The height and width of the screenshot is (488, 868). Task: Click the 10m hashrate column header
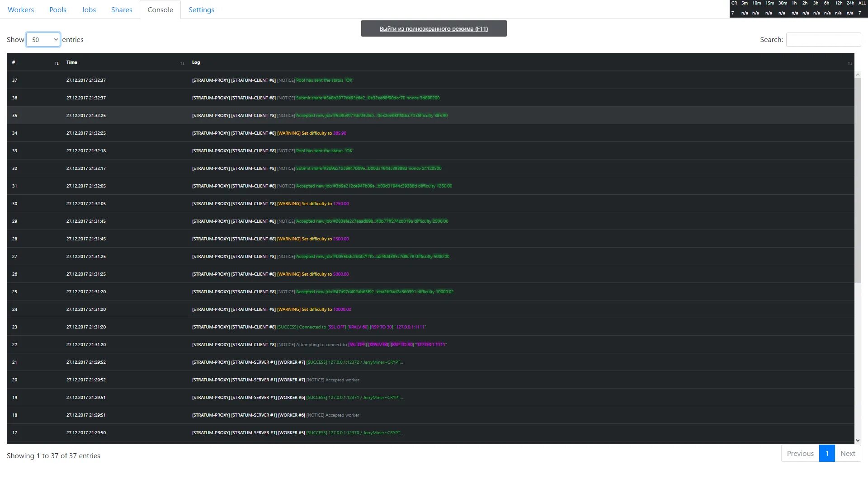(758, 4)
